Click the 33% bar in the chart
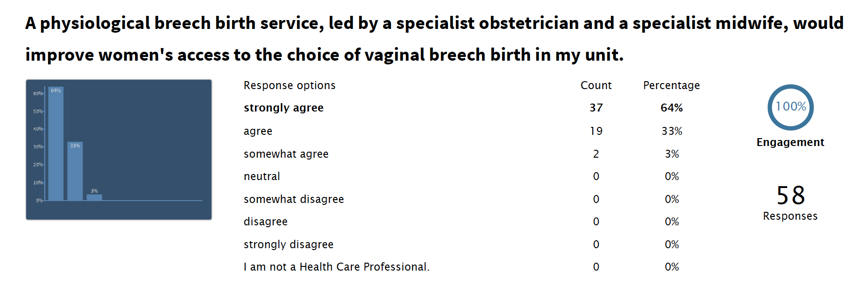 tap(75, 173)
